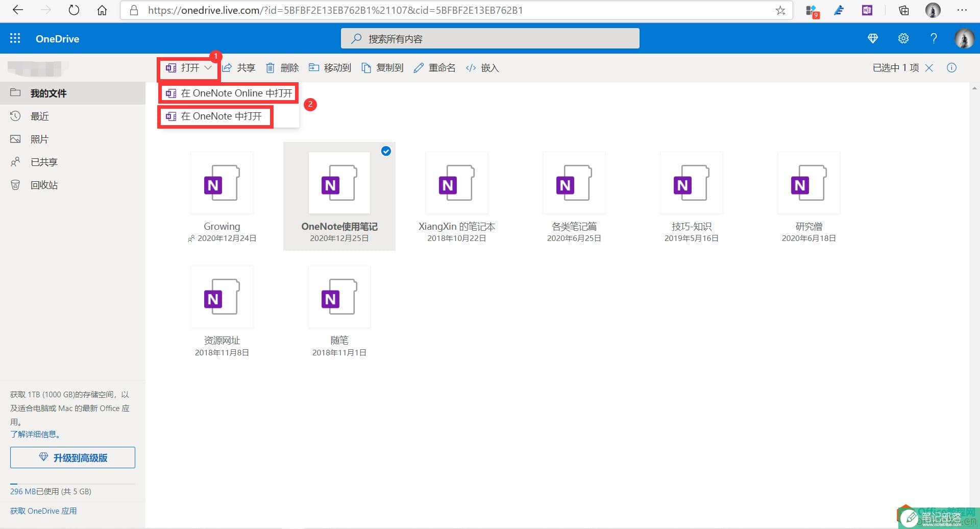
Task: Click 删除 in the toolbar
Action: [x=282, y=68]
